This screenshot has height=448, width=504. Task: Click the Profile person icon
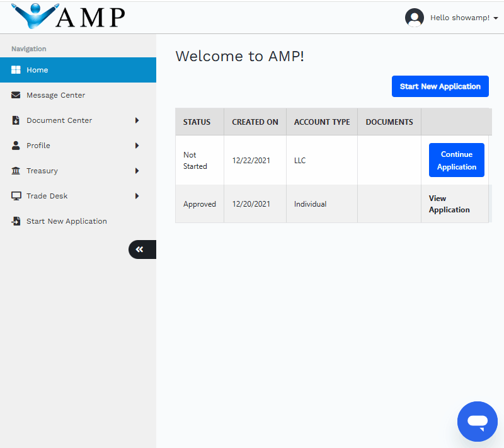[16, 146]
